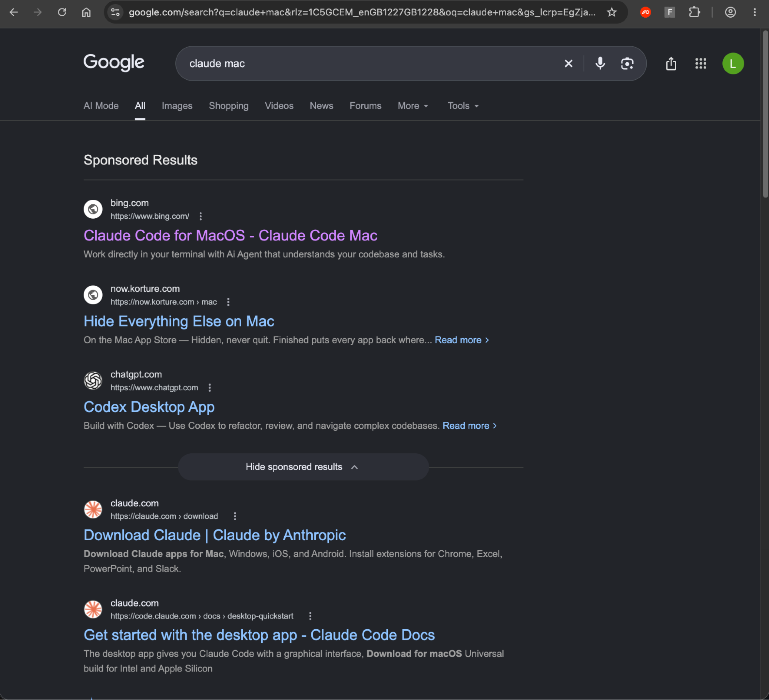Open Hide Everything Else on Mac link

[179, 321]
